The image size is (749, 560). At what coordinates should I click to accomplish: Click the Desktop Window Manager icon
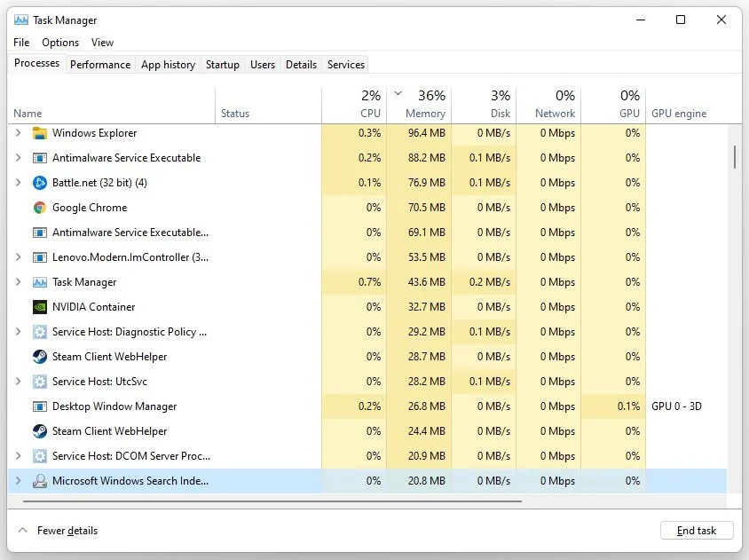coord(40,406)
